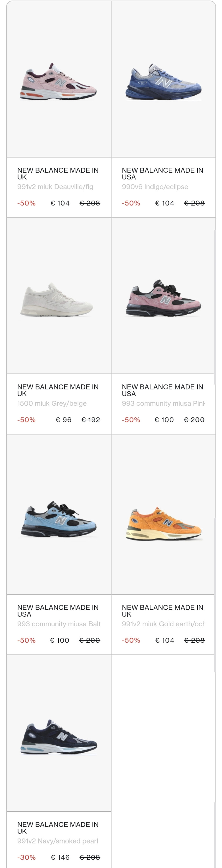
Task: Open the navy 991v2 sneaker photo
Action: pyautogui.click(x=59, y=737)
